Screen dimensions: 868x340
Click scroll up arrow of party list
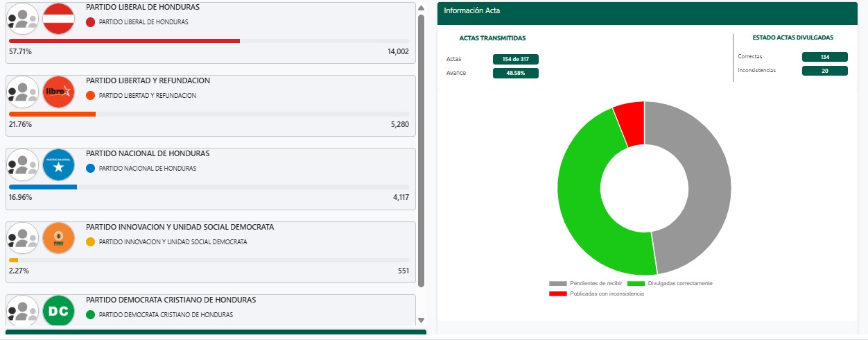pyautogui.click(x=421, y=8)
